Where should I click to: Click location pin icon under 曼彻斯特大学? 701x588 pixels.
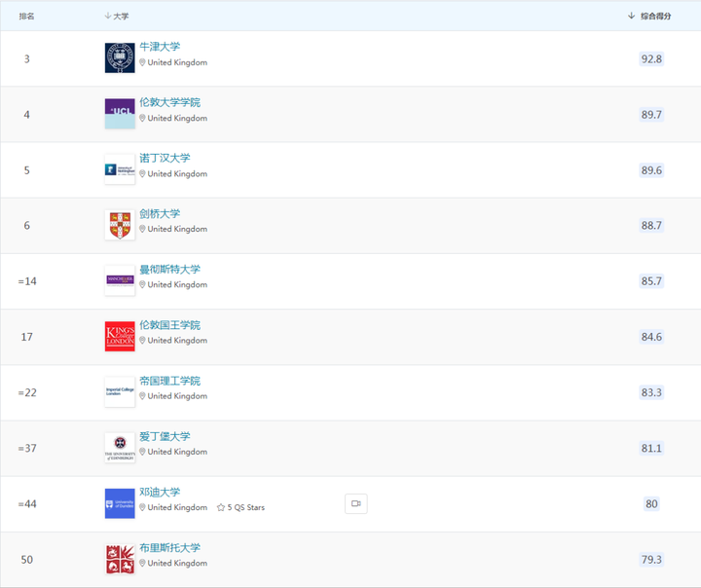click(142, 284)
